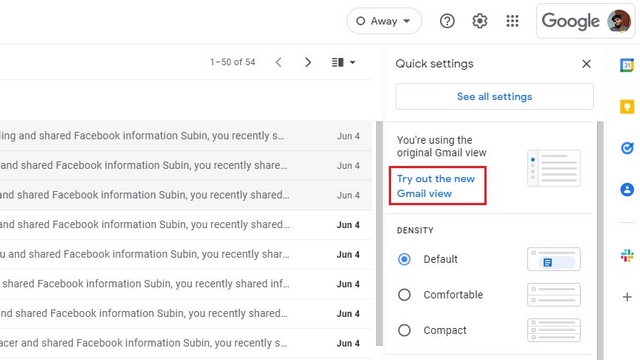This screenshot has width=640, height=360.
Task: Open email starting 'nd shared Facebook'
Action: coord(186,313)
